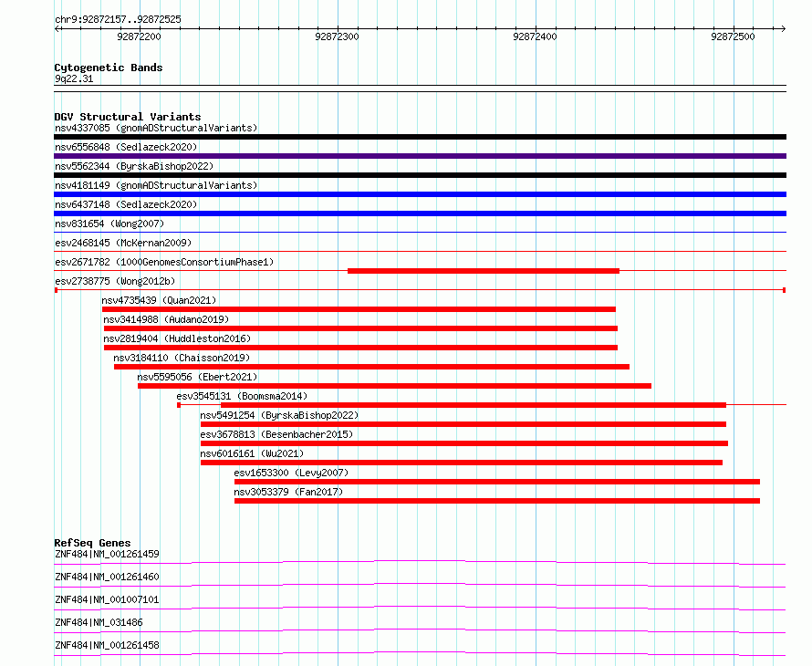
Task: Click ruler position 92872500
Action: coord(733,36)
